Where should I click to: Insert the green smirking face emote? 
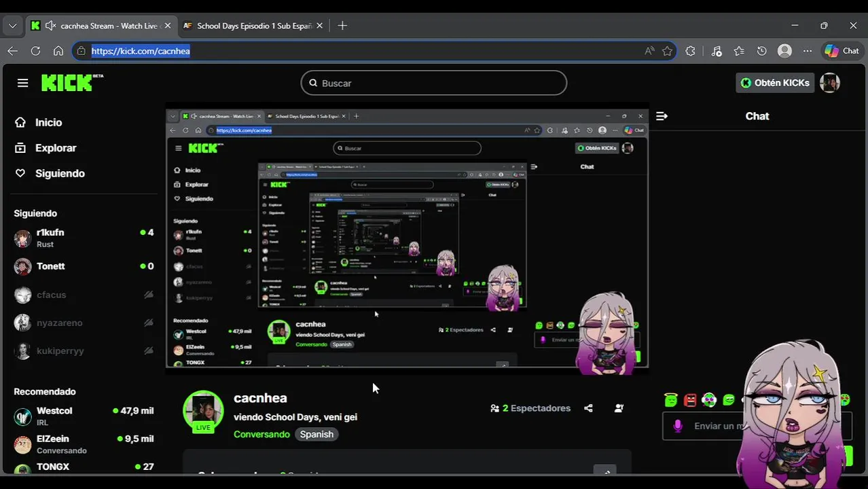pyautogui.click(x=729, y=400)
